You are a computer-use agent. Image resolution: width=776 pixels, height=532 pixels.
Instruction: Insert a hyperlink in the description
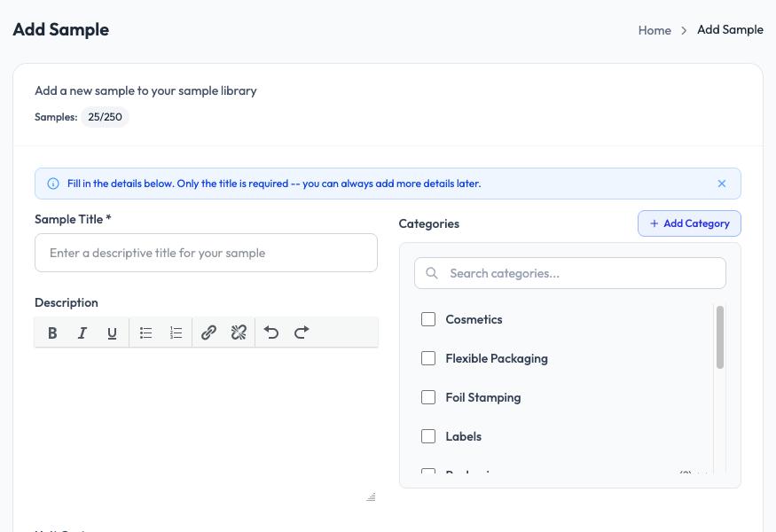tap(209, 332)
